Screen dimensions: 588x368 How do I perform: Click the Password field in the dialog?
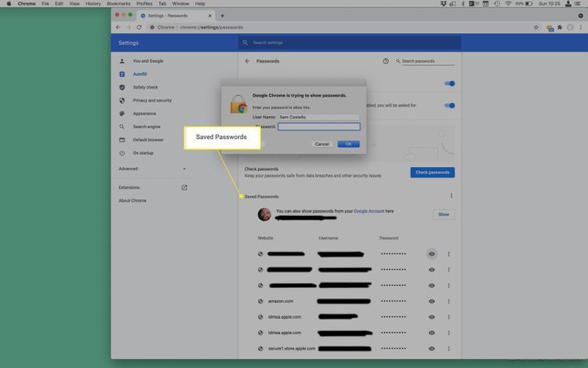tap(318, 126)
